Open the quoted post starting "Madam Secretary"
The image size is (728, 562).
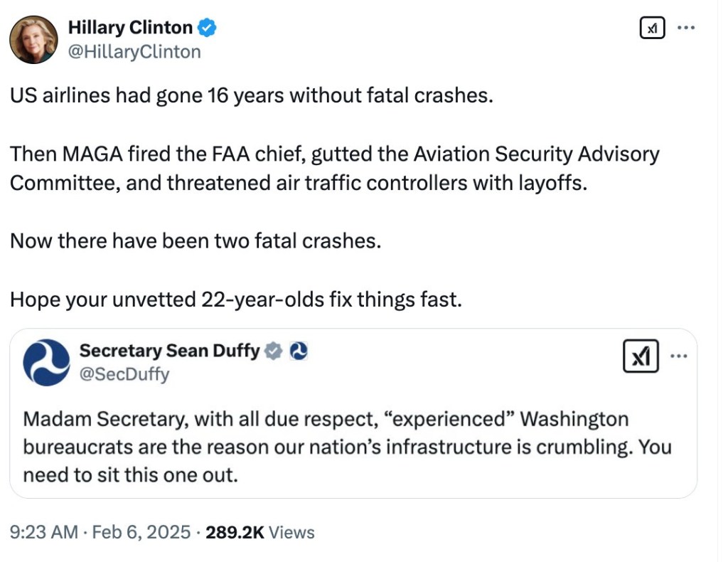coord(347,447)
